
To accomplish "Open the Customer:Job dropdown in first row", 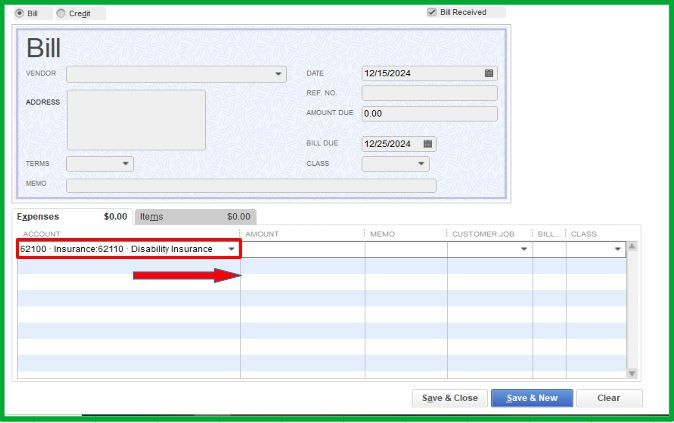I will (524, 249).
